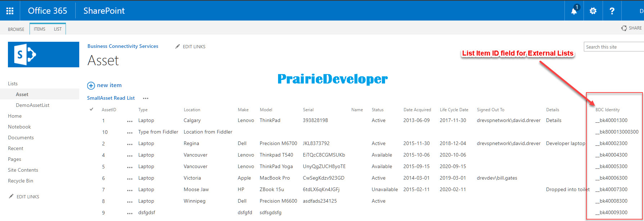The height and width of the screenshot is (221, 644).
Task: Click the 'MacBook Pro' model cell
Action: (x=275, y=178)
